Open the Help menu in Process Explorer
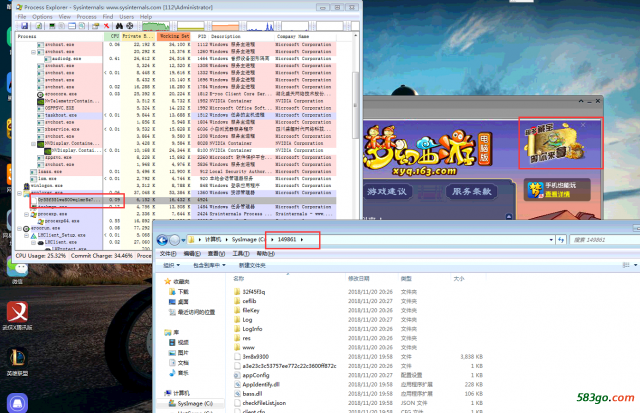This screenshot has height=413, width=640. [x=146, y=17]
